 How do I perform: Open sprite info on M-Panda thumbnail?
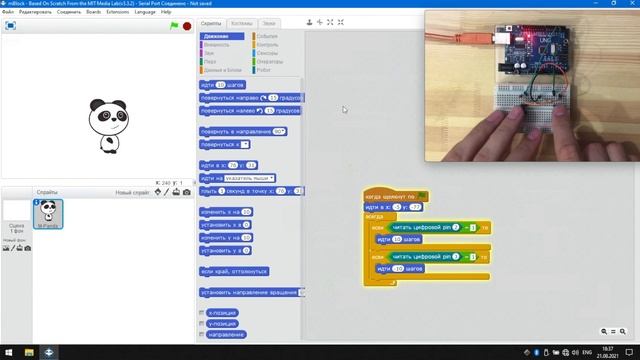(x=36, y=202)
